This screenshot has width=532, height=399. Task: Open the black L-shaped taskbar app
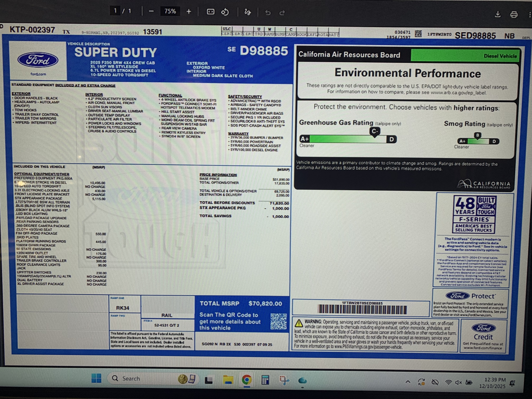coord(208,380)
